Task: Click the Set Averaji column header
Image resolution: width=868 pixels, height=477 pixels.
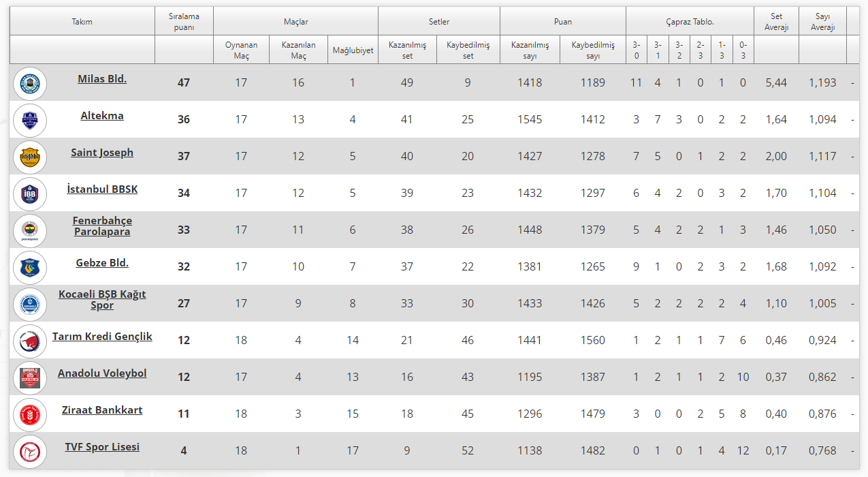Action: (776, 22)
